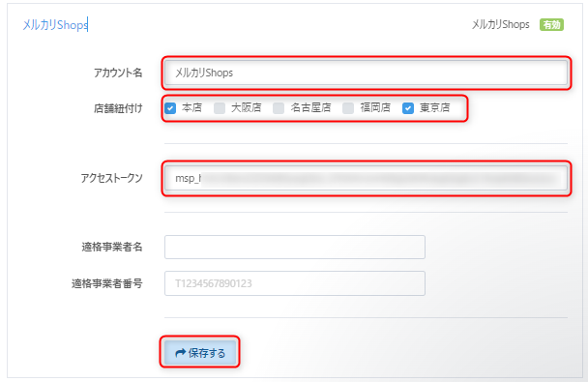588x382 pixels.
Task: Click the 適格事業者番号 input field
Action: pyautogui.click(x=295, y=283)
